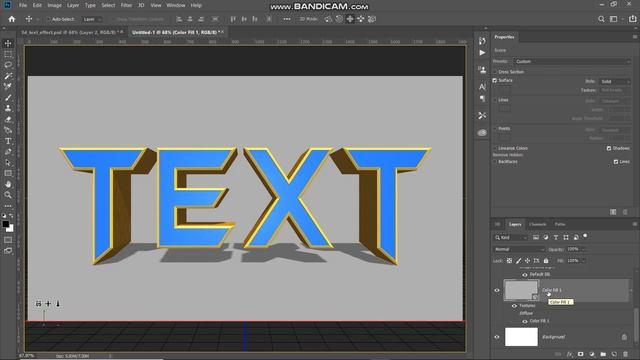
Task: Open the Properties panel menu
Action: [x=635, y=37]
